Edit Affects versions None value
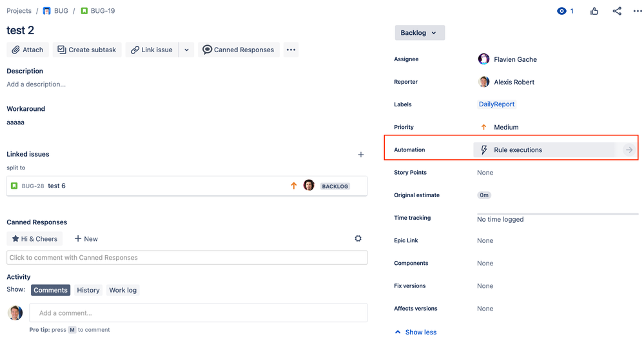 click(485, 309)
